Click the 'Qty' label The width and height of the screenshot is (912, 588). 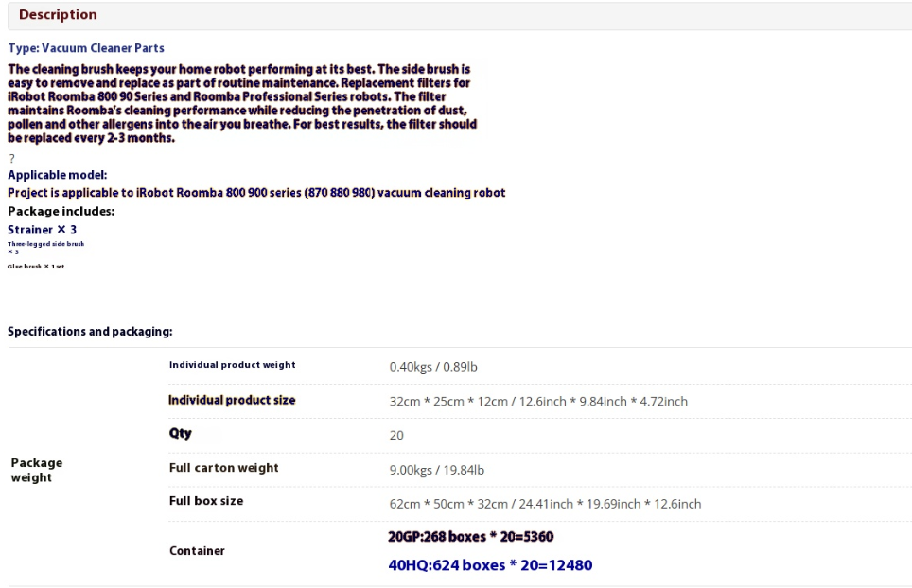pyautogui.click(x=181, y=434)
